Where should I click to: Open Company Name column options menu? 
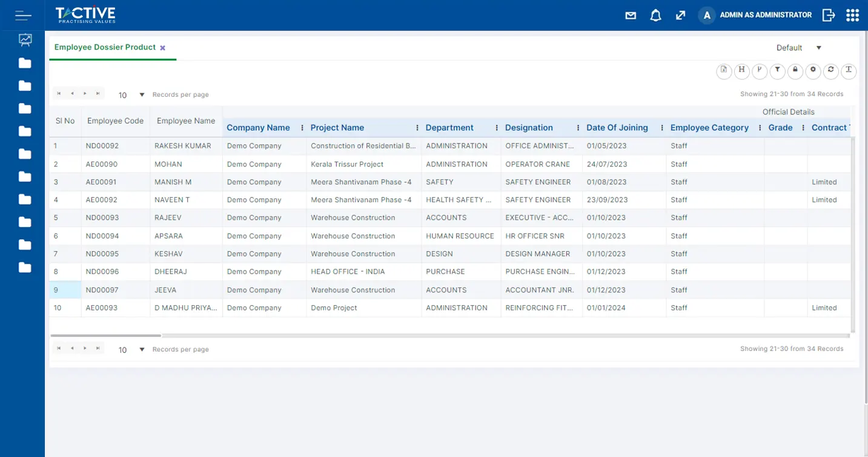tap(302, 128)
